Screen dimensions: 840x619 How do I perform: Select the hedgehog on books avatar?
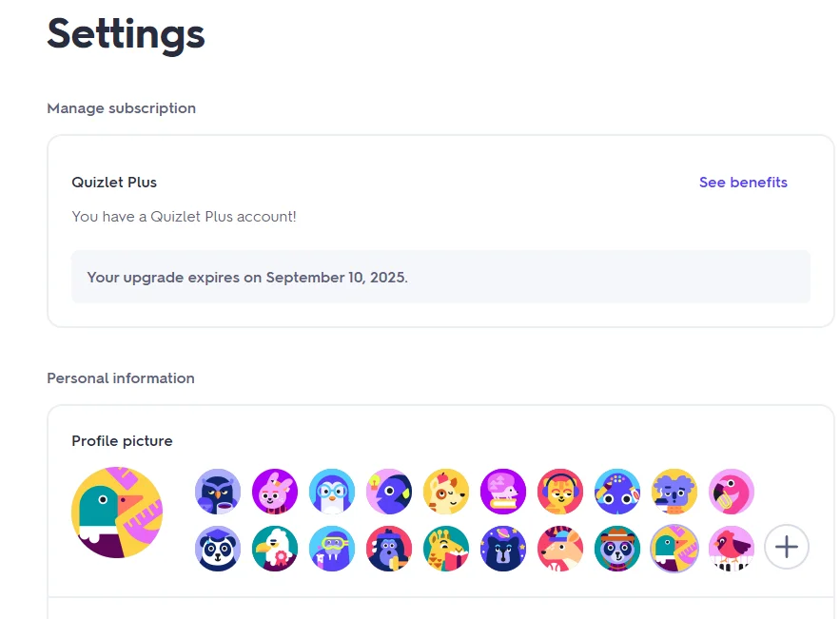(503, 492)
